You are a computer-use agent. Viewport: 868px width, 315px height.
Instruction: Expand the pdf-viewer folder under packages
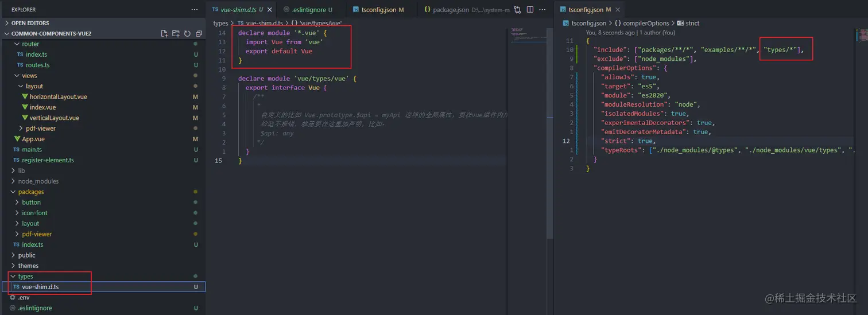point(37,234)
